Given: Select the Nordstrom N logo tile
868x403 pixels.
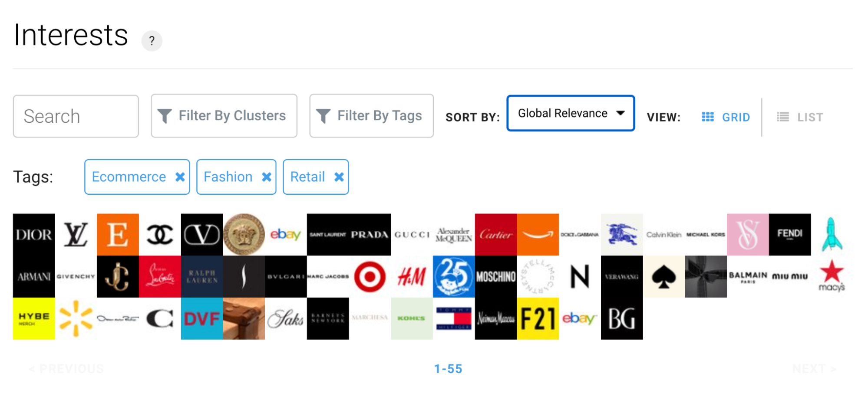Looking at the screenshot, I should pyautogui.click(x=580, y=276).
